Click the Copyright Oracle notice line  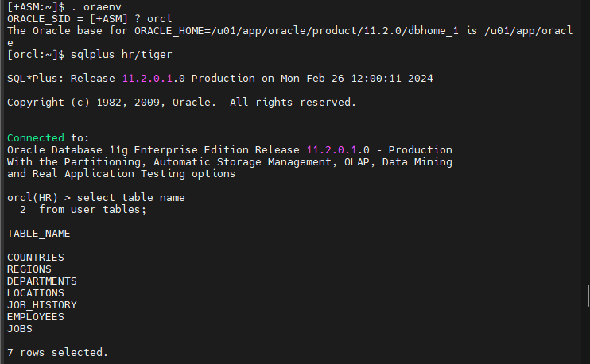tap(181, 103)
